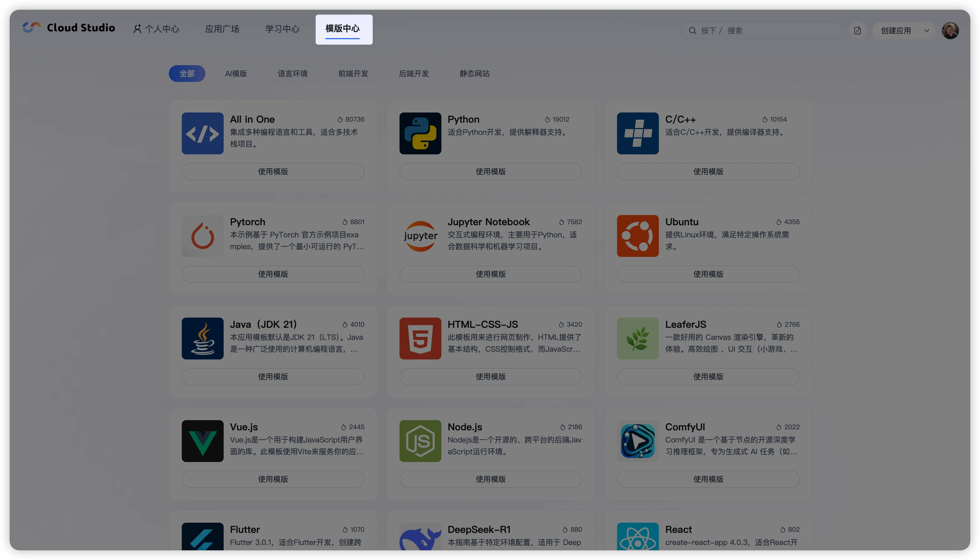Image resolution: width=980 pixels, height=560 pixels.
Task: Click the Node.js hexagon logo icon
Action: point(420,441)
